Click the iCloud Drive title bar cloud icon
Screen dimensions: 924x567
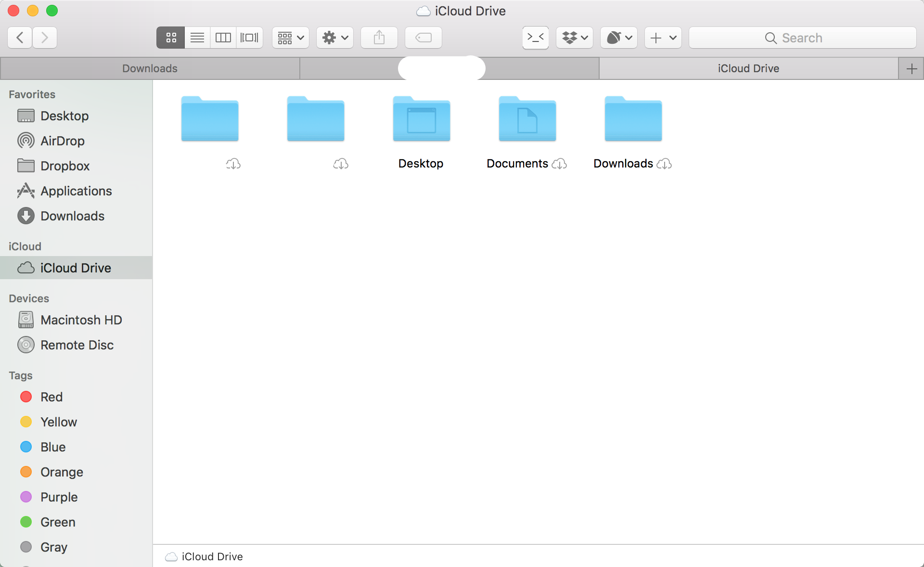point(423,11)
